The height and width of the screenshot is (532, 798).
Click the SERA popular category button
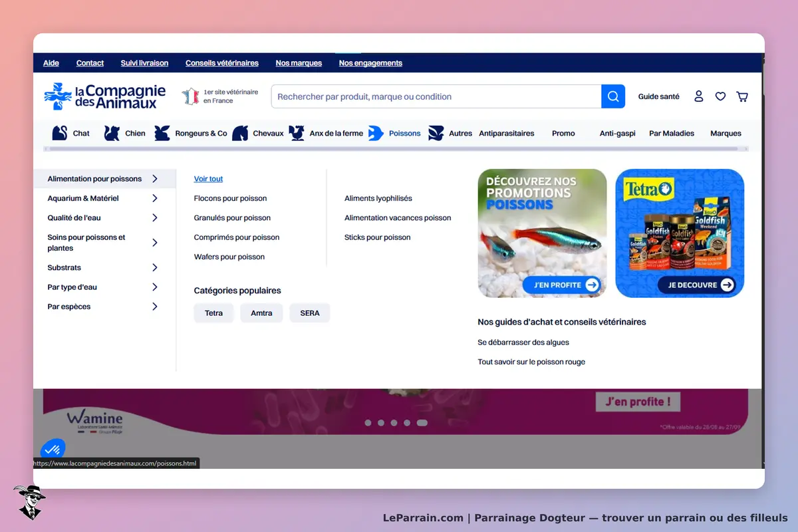coord(310,313)
